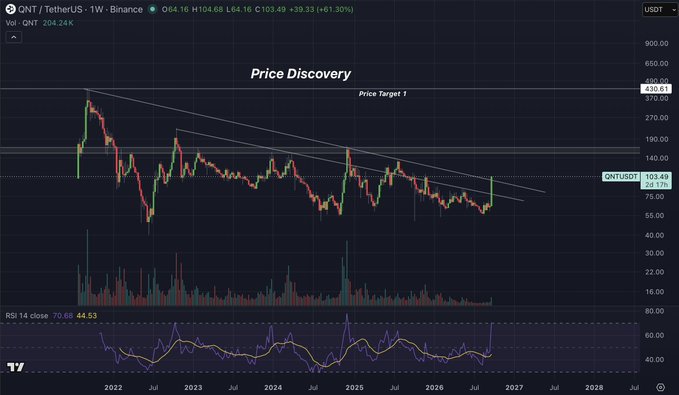Click the green market status dot
This screenshot has width=679, height=395.
click(152, 9)
